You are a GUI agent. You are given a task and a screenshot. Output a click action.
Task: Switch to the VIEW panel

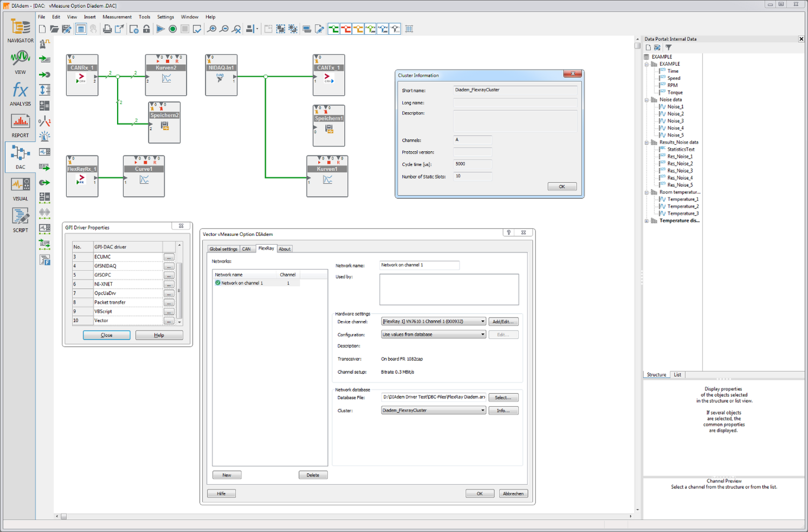coord(20,62)
